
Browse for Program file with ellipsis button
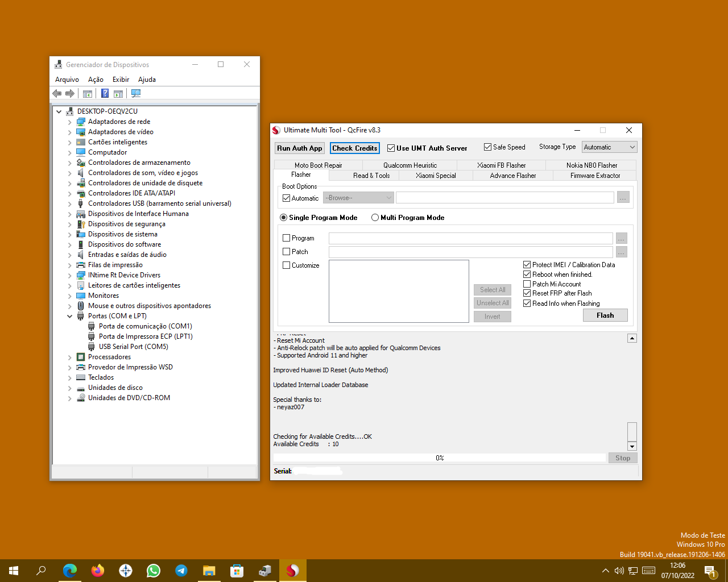click(x=622, y=238)
